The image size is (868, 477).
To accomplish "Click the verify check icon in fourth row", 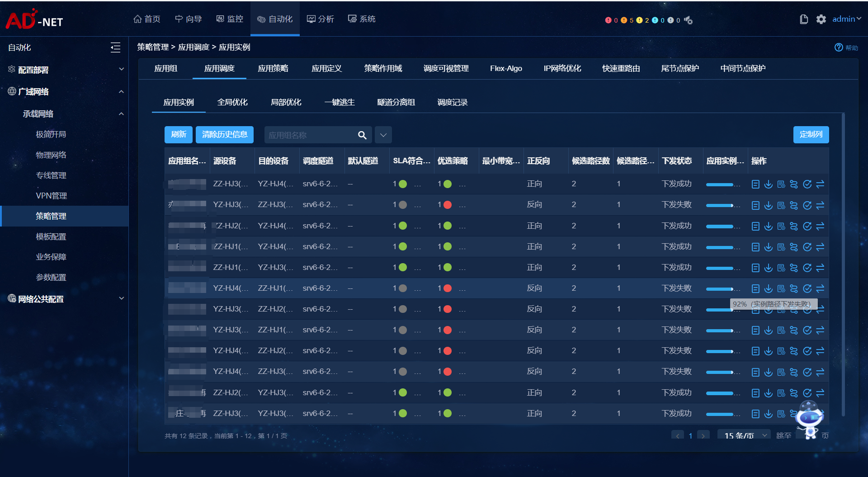I will pyautogui.click(x=807, y=247).
